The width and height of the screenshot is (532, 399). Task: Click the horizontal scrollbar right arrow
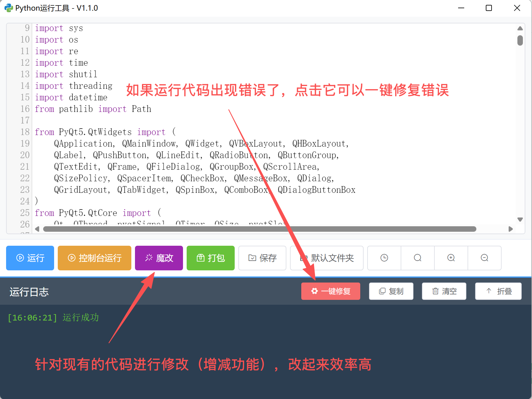click(511, 229)
